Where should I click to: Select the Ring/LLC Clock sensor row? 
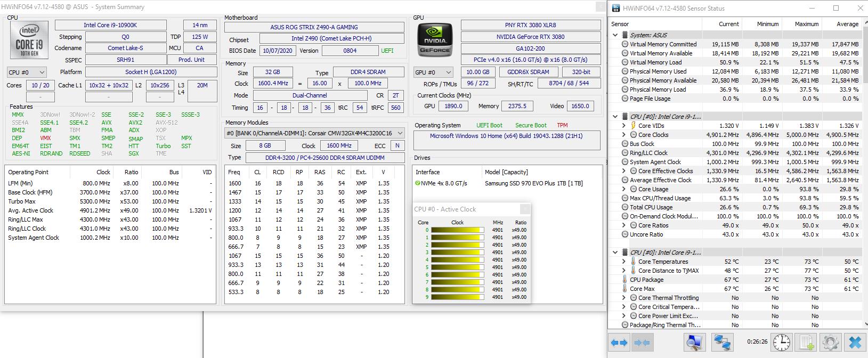(735, 153)
